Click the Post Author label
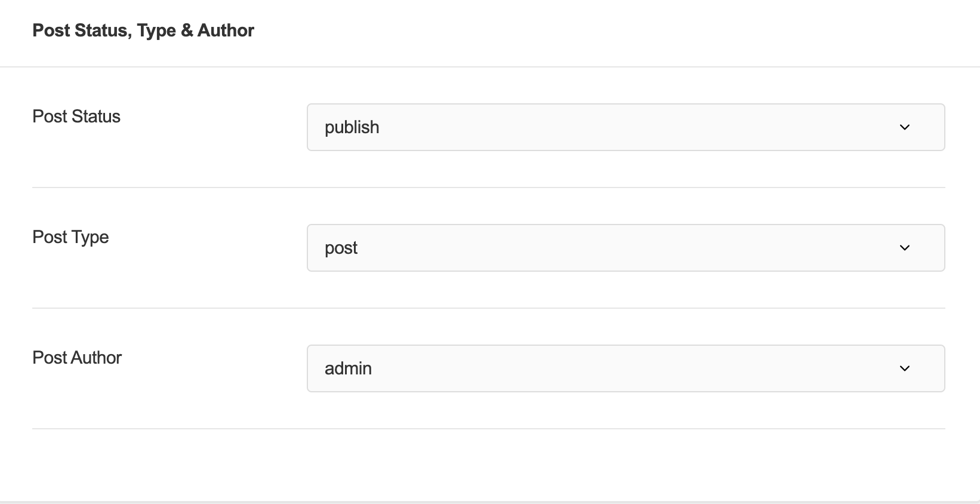This screenshot has width=980, height=504. point(76,358)
